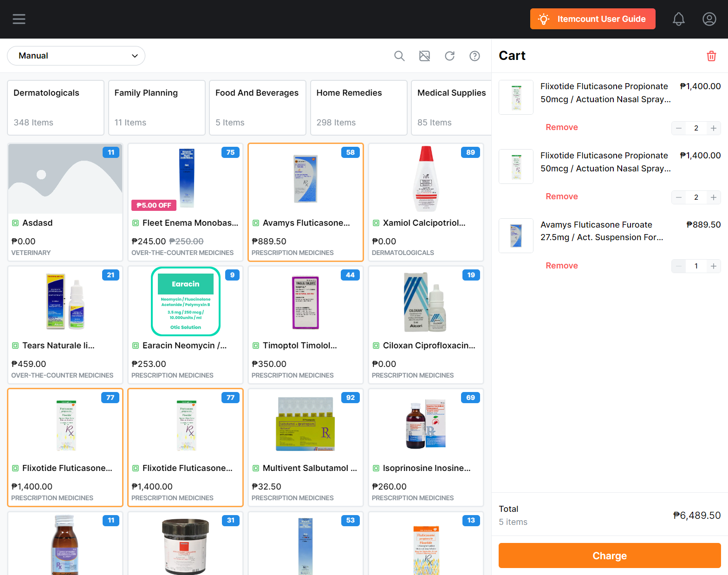
Task: Click struck-through price ₱250.00
Action: click(x=186, y=242)
